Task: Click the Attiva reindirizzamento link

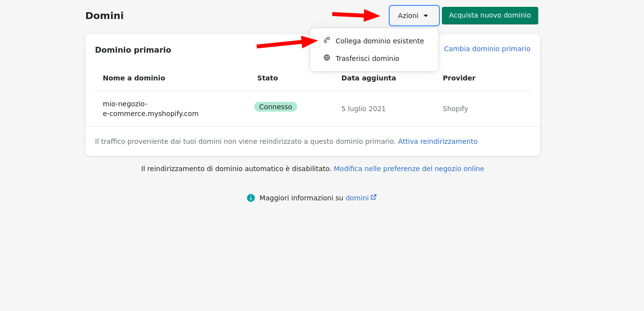Action: [437, 141]
